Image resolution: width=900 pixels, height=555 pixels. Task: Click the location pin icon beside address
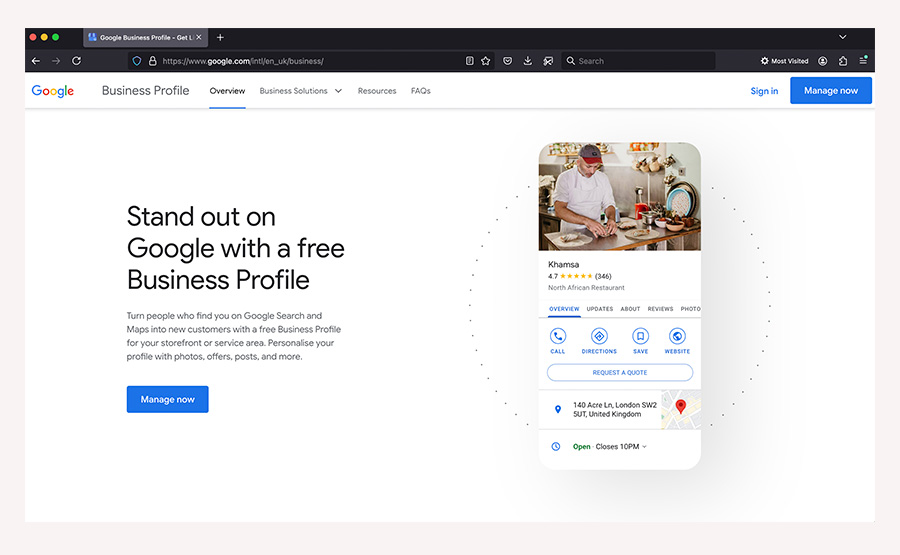pyautogui.click(x=557, y=409)
